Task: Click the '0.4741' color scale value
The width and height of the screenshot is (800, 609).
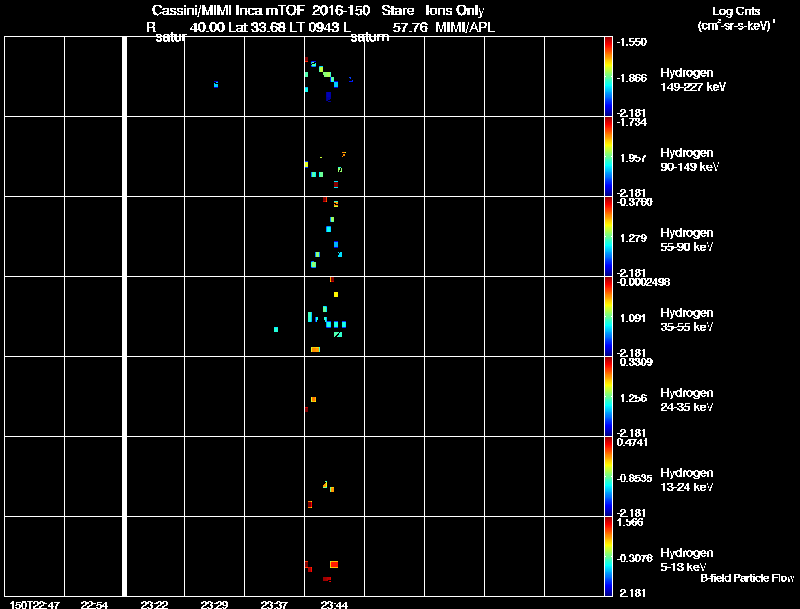Action: 633,442
